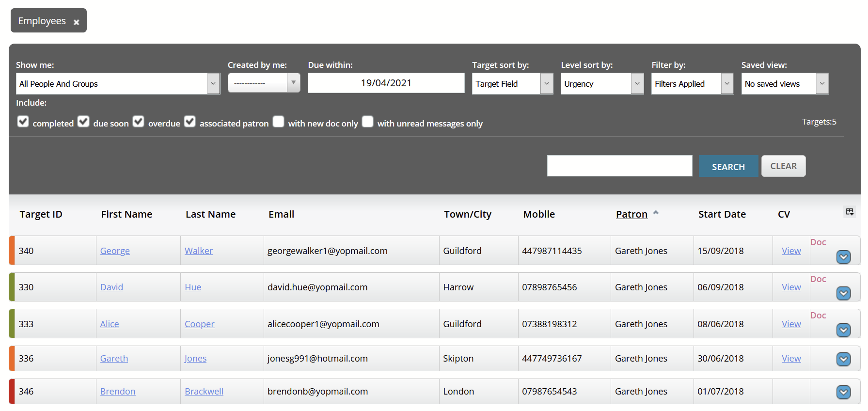Click Skipton town cell
868x411 pixels.
tap(458, 358)
